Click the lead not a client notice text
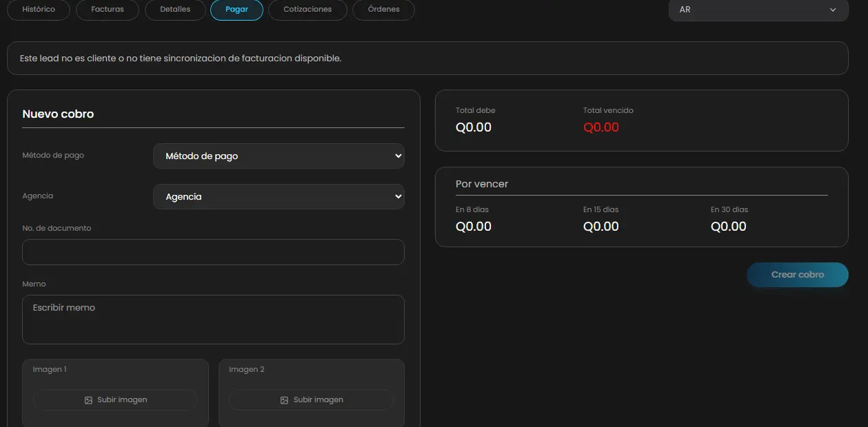This screenshot has height=427, width=868. (181, 59)
